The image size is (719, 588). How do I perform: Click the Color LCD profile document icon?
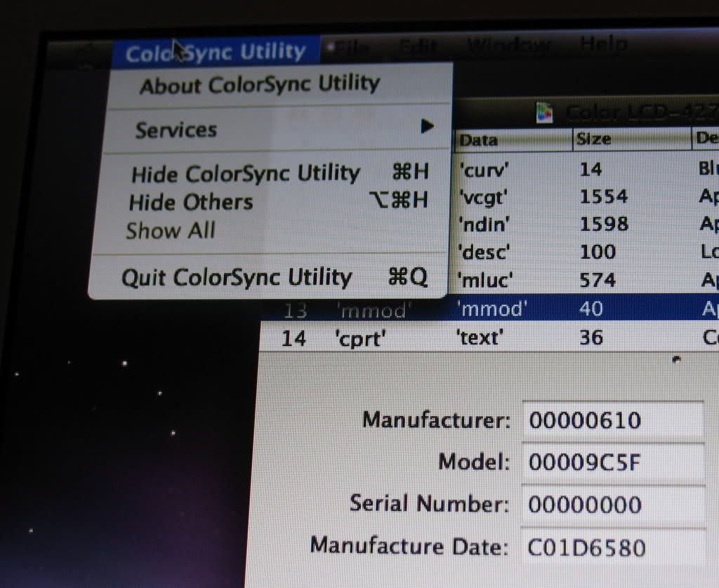(545, 113)
